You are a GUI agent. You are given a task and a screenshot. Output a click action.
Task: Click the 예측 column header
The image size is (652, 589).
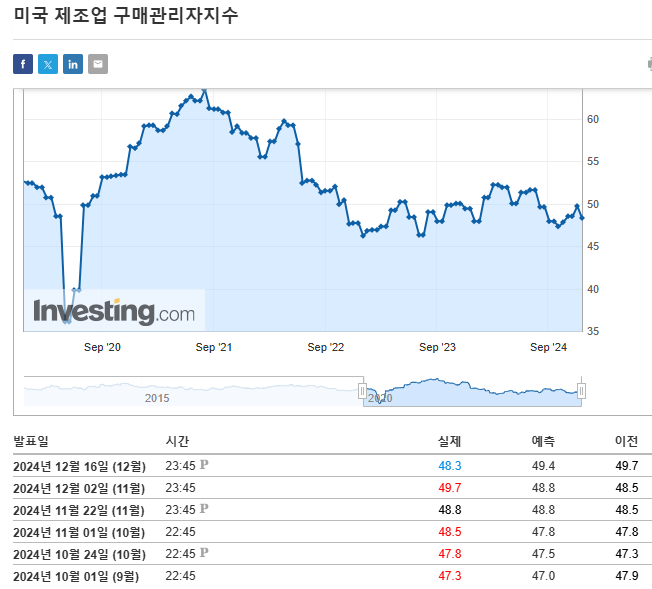[543, 441]
